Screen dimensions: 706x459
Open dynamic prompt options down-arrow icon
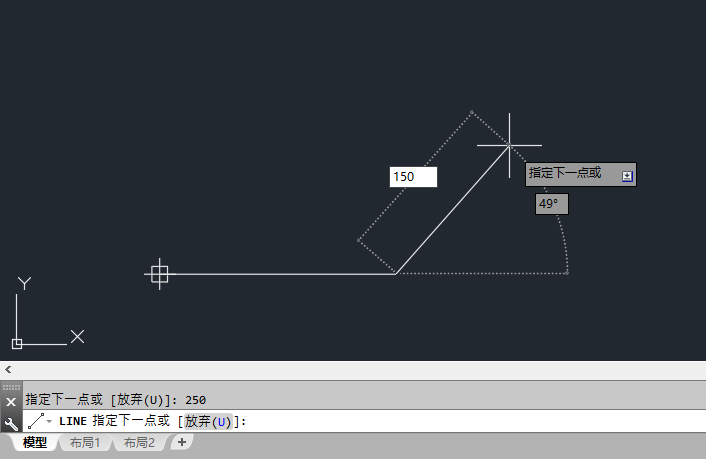627,176
